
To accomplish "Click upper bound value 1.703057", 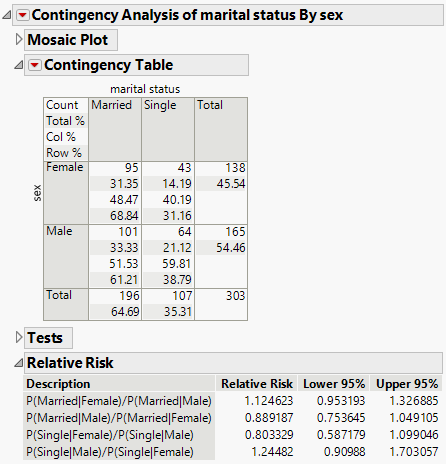I will (x=414, y=452).
